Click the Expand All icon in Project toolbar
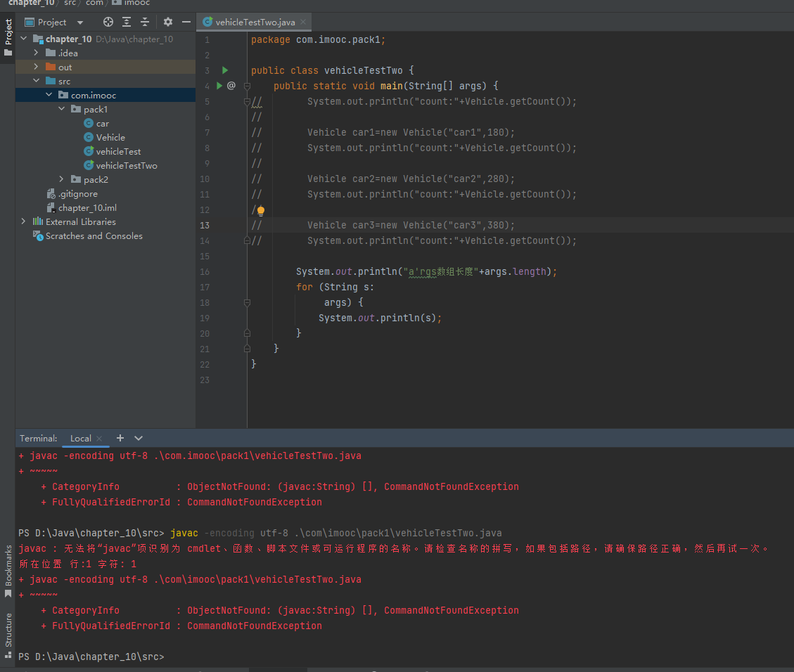This screenshot has height=672, width=794. 127,22
